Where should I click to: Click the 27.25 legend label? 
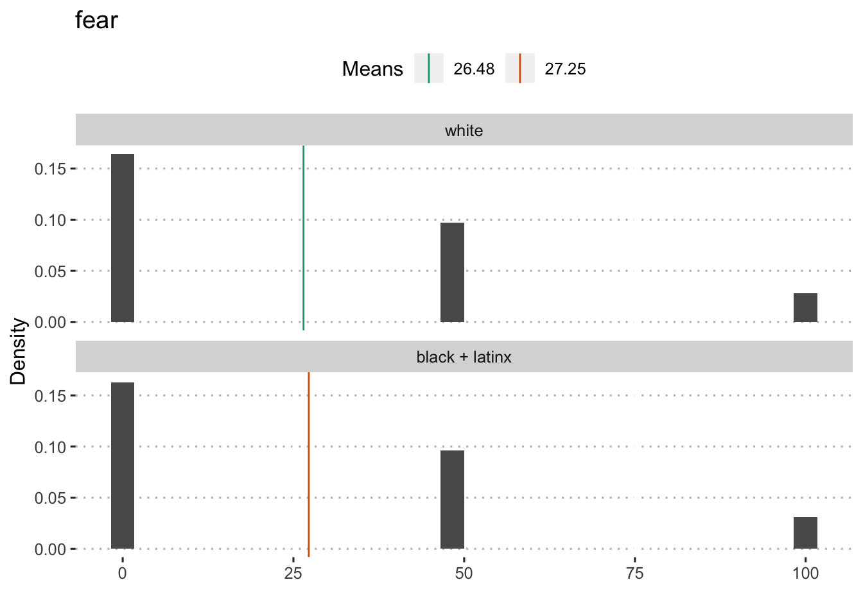tap(565, 69)
